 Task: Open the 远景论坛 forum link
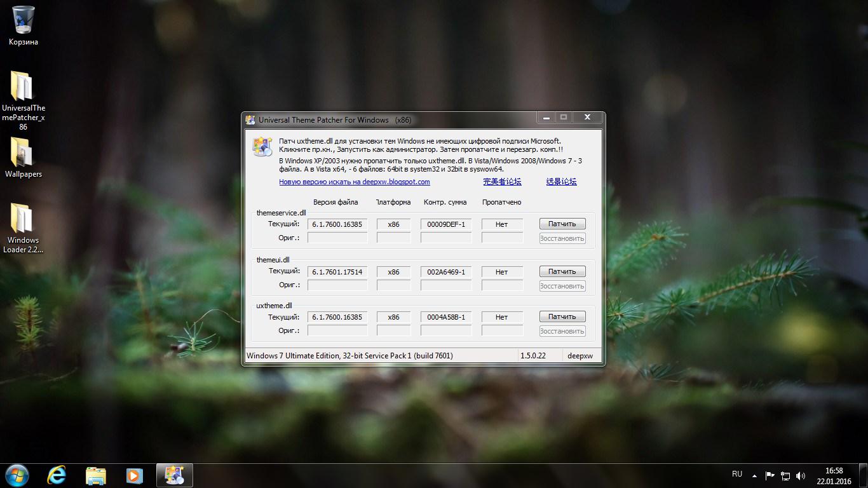coord(561,182)
